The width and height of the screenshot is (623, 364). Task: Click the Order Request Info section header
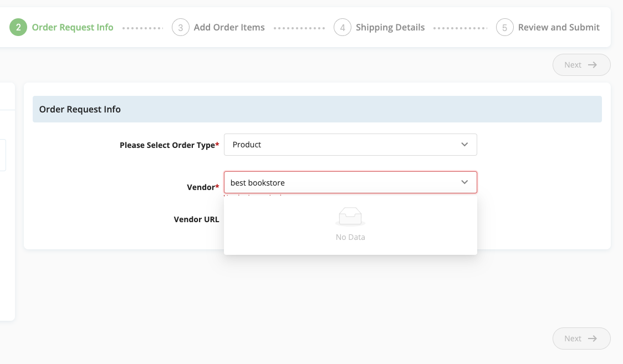pos(317,109)
